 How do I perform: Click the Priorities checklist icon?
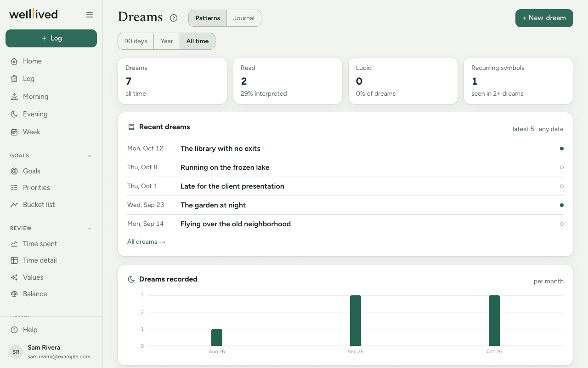tap(14, 188)
